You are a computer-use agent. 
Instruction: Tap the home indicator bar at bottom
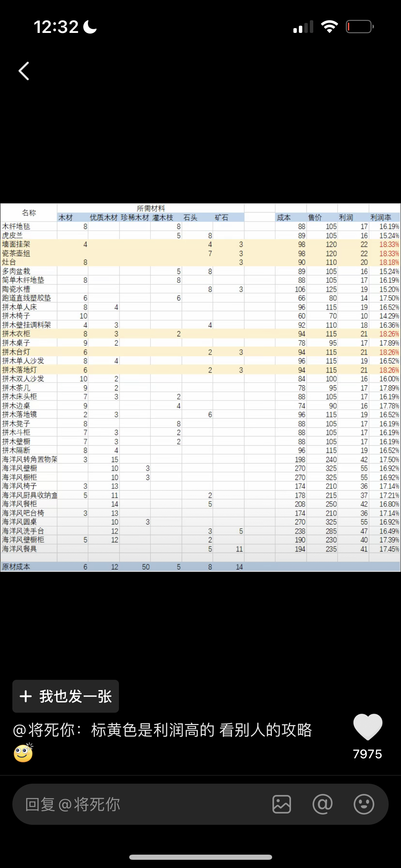tap(200, 857)
